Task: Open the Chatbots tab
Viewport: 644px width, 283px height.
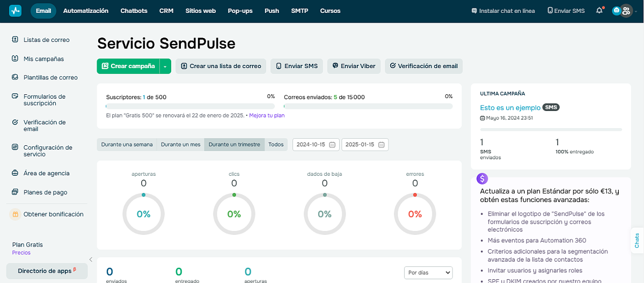Action: [134, 11]
